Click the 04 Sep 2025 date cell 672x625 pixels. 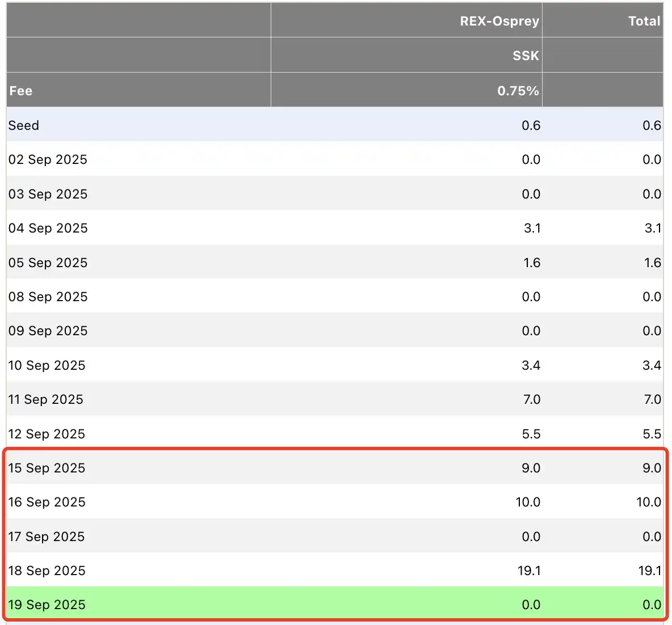(x=48, y=228)
